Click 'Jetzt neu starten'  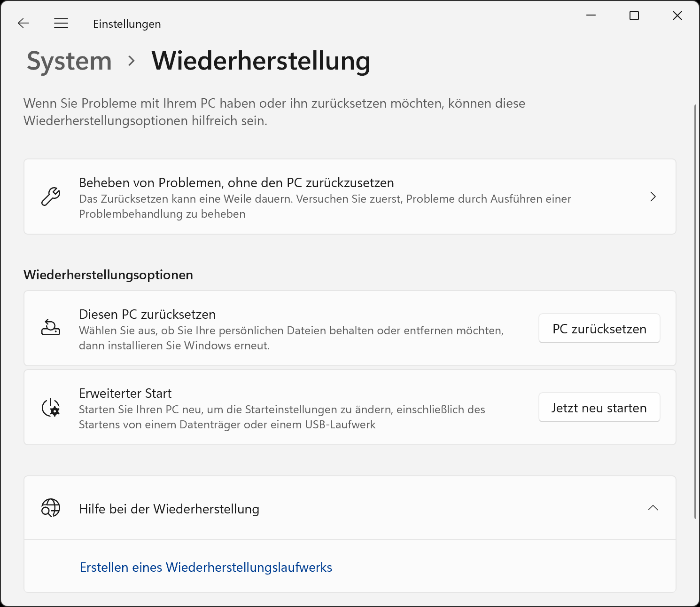pyautogui.click(x=599, y=407)
